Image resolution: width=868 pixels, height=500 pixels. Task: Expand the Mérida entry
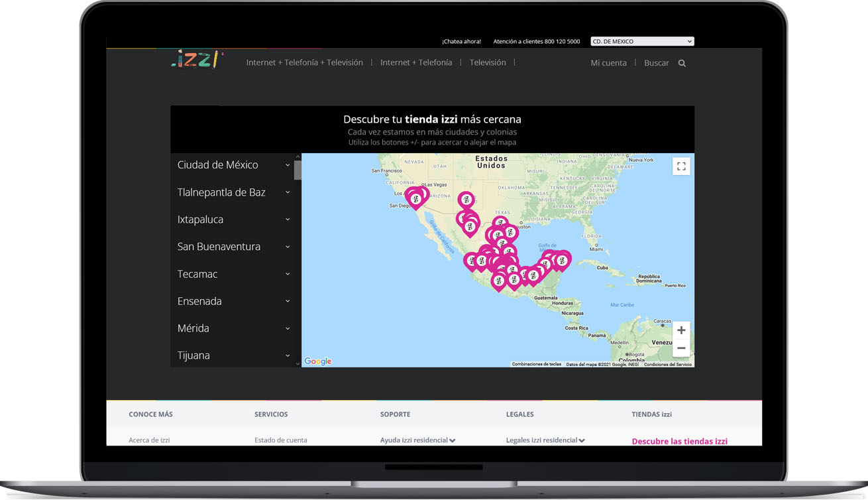coord(233,328)
